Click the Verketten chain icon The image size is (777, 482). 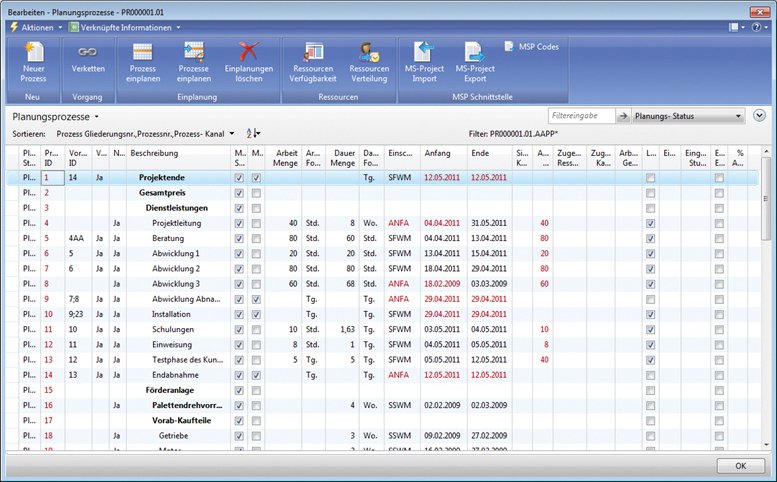click(88, 52)
